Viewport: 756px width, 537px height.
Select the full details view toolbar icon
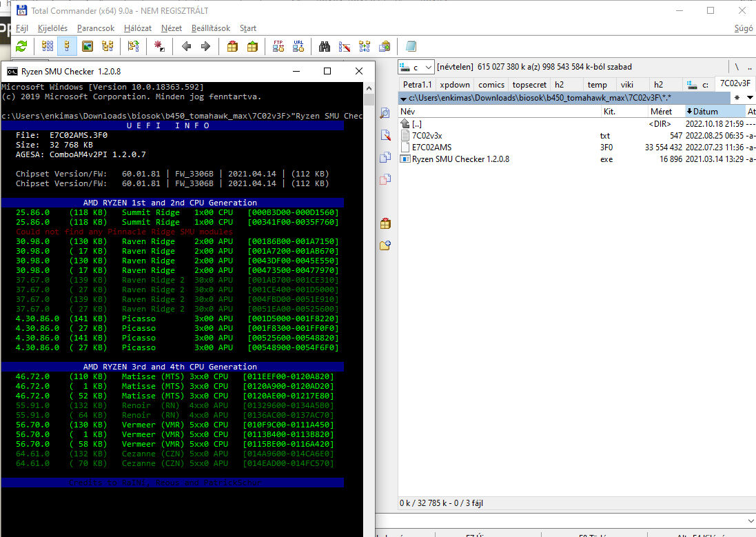(67, 46)
